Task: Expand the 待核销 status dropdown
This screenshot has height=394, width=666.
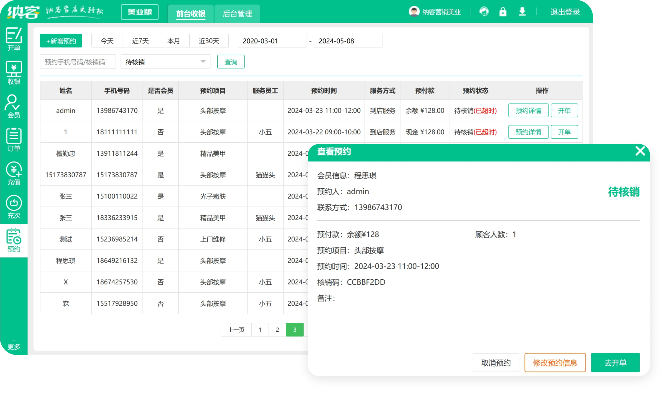Action: coord(166,62)
